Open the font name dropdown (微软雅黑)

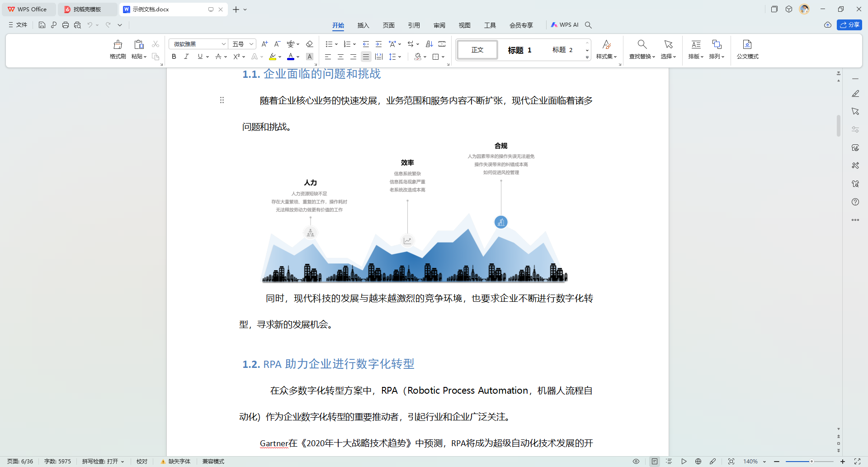[223, 44]
